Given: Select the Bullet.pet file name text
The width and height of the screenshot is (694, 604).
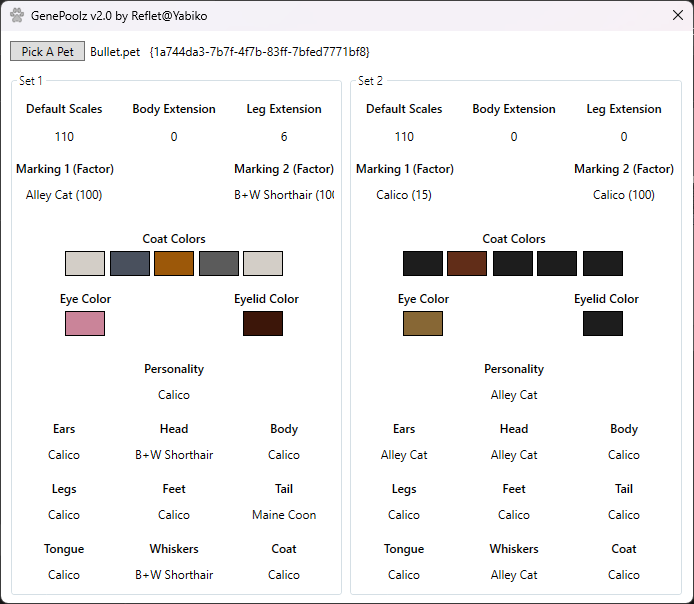Looking at the screenshot, I should click(x=115, y=52).
